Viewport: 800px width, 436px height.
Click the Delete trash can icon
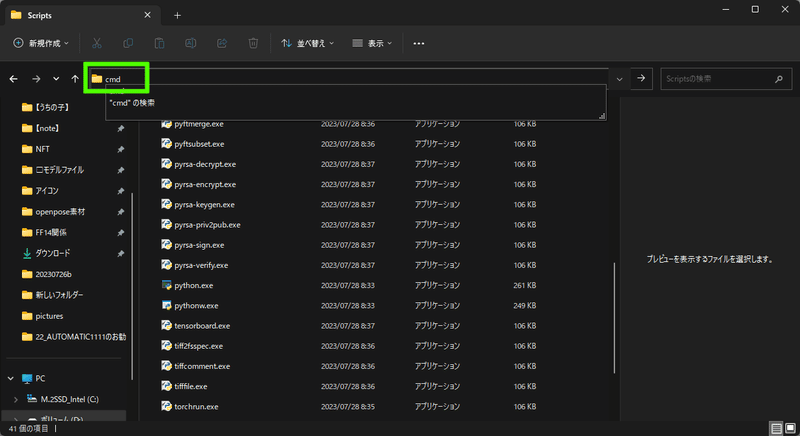click(253, 43)
